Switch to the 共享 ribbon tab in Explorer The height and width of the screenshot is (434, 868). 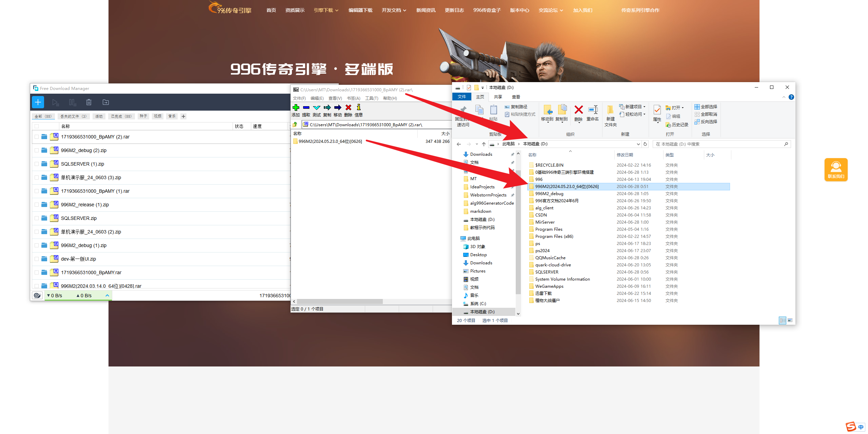498,97
